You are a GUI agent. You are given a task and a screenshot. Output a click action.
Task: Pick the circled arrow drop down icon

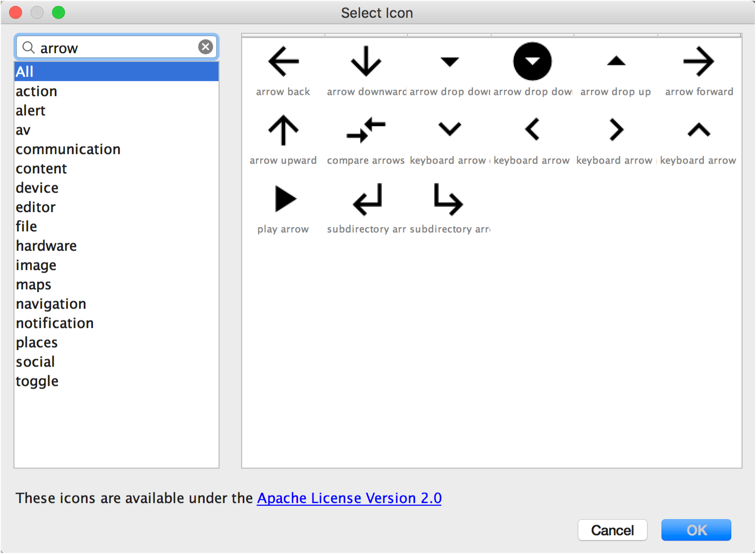532,61
